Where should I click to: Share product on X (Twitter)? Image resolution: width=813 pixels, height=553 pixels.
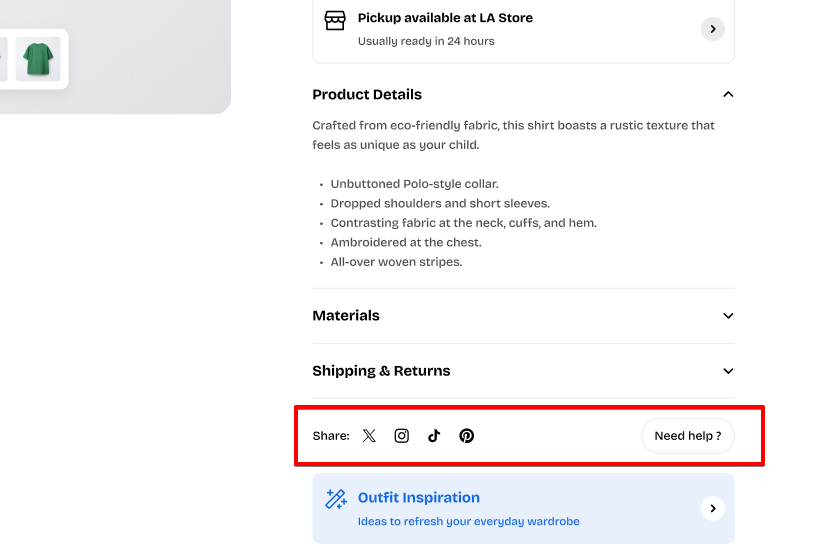pyautogui.click(x=369, y=436)
